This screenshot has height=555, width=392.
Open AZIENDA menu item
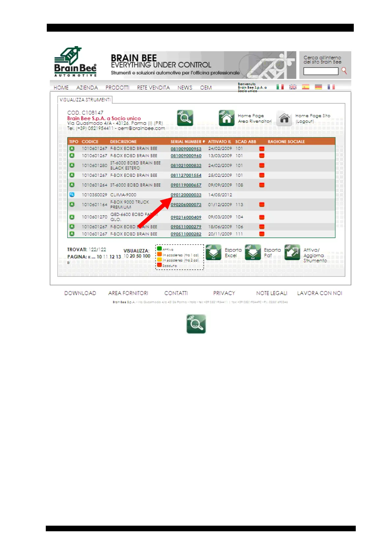(x=87, y=88)
